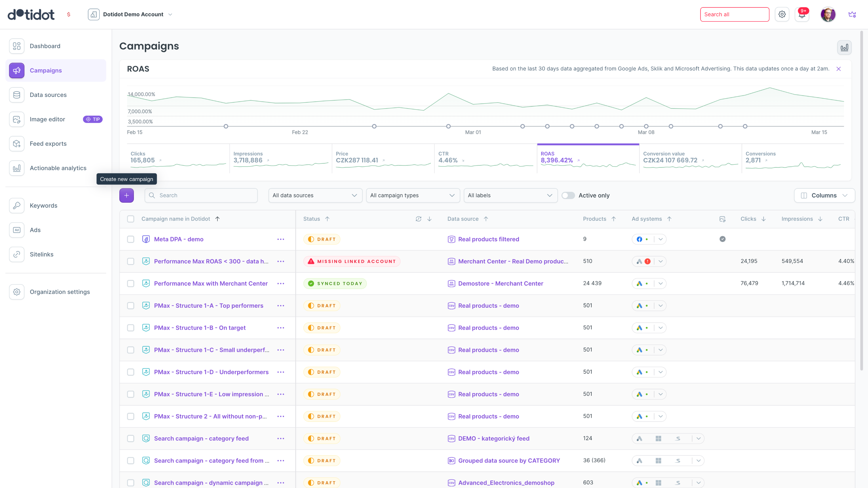
Task: Open the All data sources dropdown
Action: pos(315,196)
